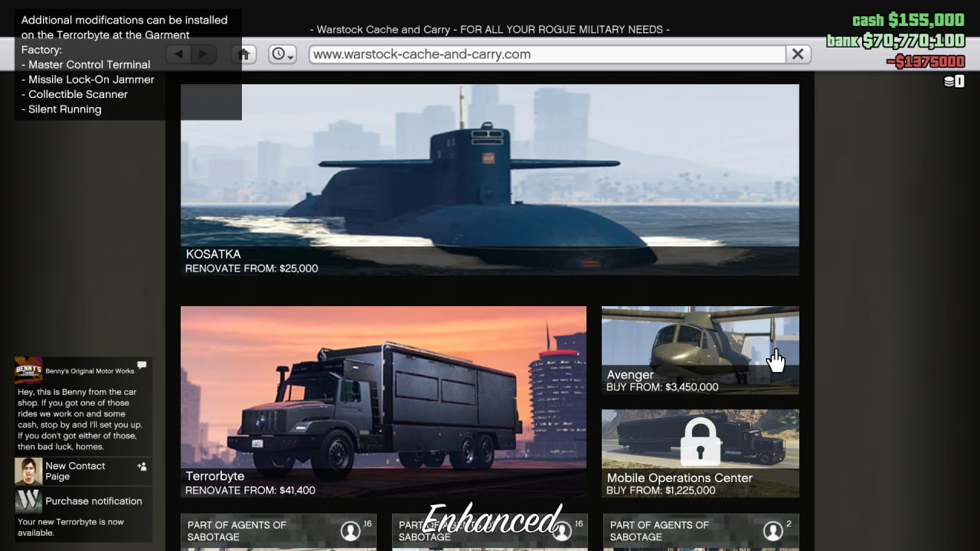980x551 pixels.
Task: Select the Avenger aircraft listing
Action: click(x=701, y=350)
